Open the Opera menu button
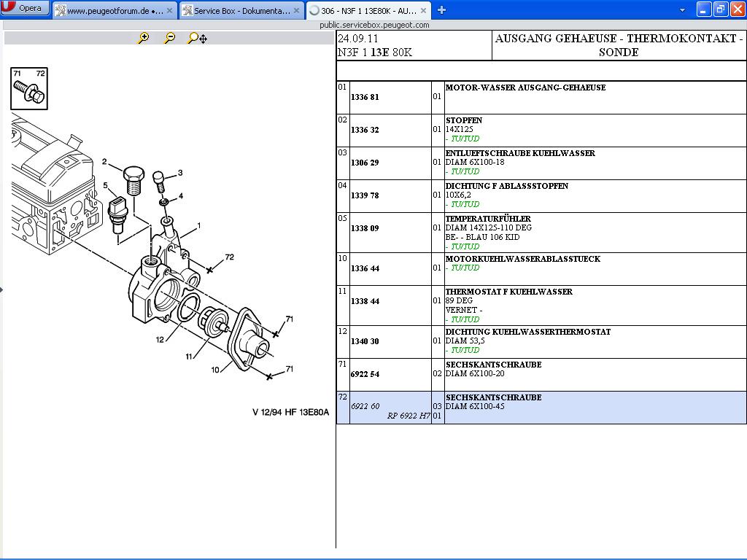Image resolution: width=747 pixels, height=560 pixels. [x=25, y=8]
